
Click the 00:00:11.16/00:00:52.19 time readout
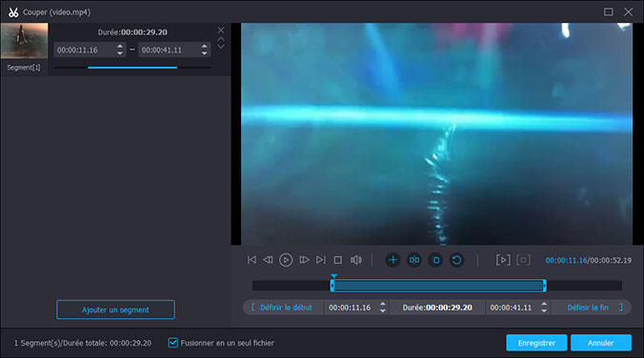point(588,260)
